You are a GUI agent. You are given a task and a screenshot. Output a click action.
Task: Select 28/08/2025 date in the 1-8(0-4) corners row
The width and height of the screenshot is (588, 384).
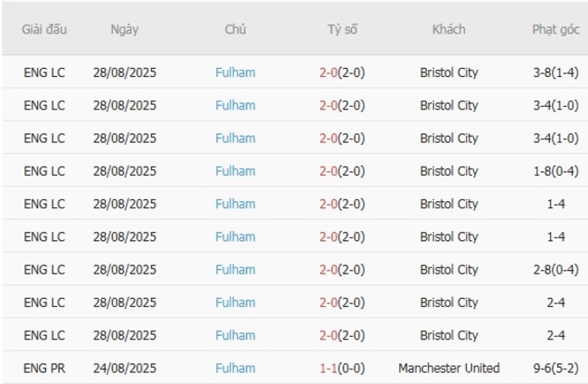[125, 171]
